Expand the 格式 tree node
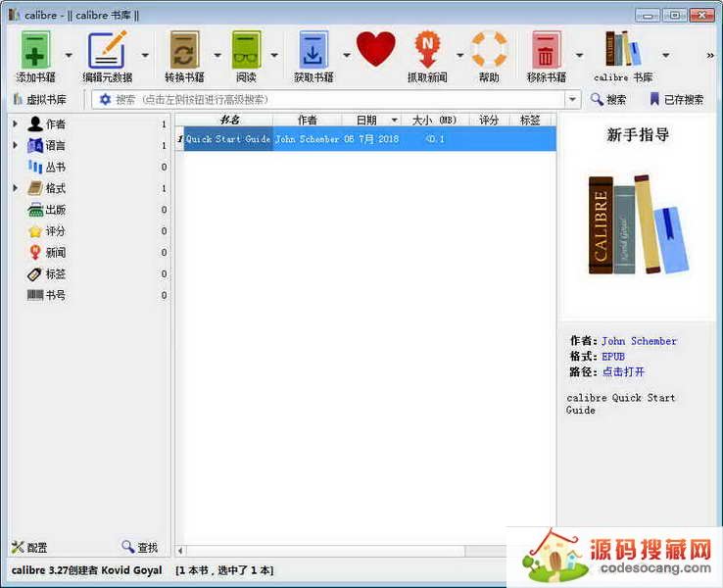This screenshot has width=723, height=588. coord(15,188)
